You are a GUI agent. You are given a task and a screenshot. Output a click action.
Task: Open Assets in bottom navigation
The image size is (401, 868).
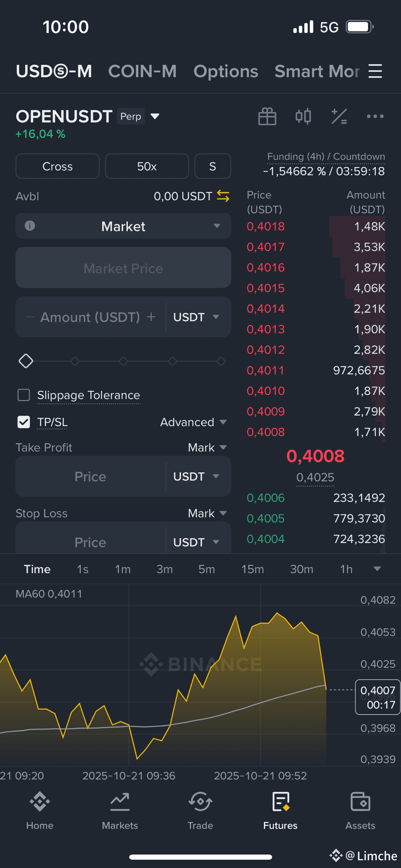tap(360, 810)
